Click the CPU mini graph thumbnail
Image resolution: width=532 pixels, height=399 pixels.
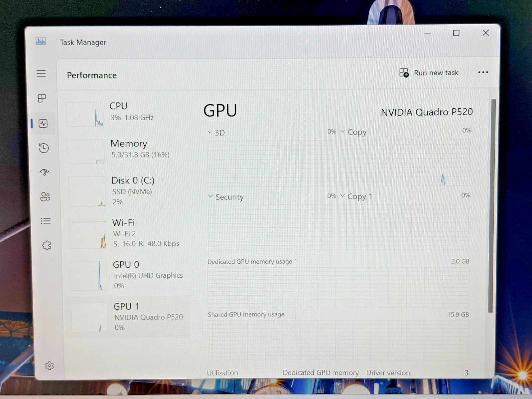85,114
